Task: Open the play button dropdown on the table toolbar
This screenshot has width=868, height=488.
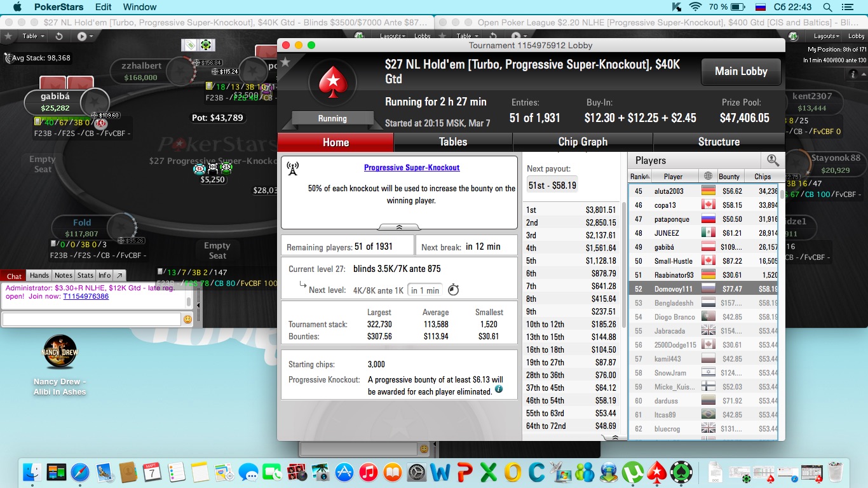Action: pos(85,36)
